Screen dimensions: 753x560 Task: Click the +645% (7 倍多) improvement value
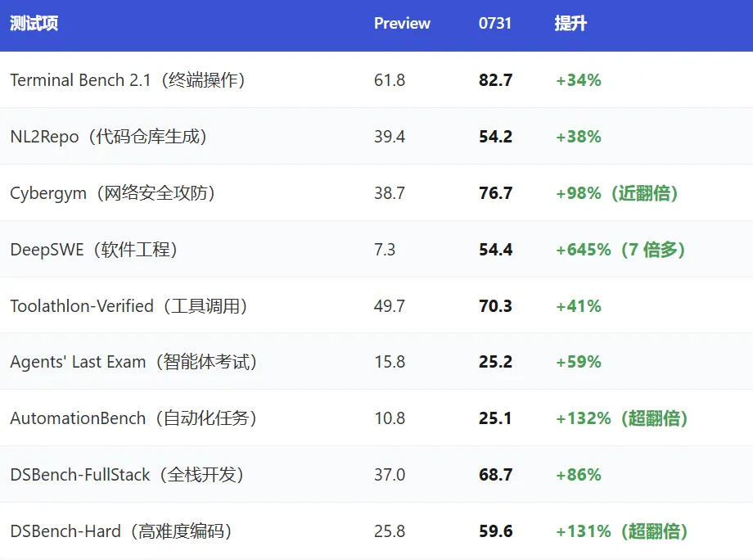click(x=620, y=249)
